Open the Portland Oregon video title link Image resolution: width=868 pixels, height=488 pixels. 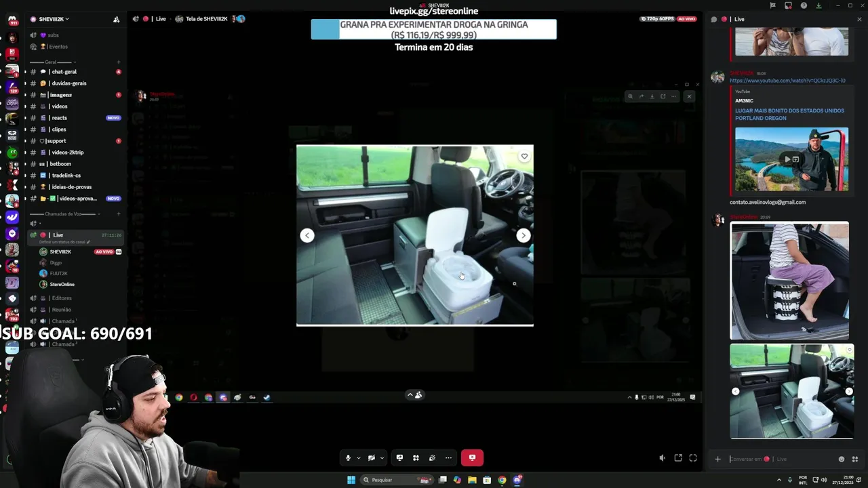click(x=789, y=115)
